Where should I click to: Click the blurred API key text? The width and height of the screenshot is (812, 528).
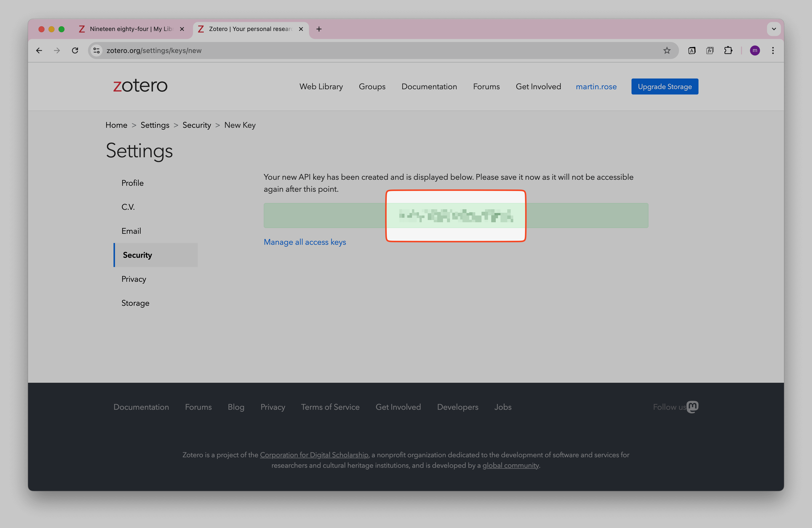pyautogui.click(x=456, y=215)
